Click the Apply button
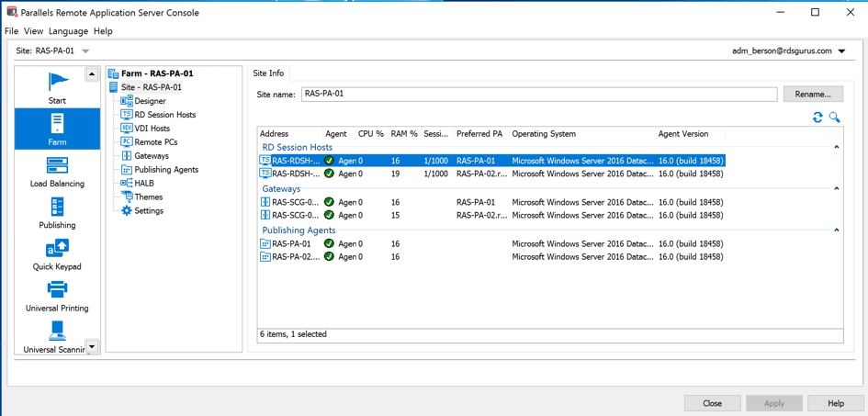The height and width of the screenshot is (416, 868). (774, 403)
